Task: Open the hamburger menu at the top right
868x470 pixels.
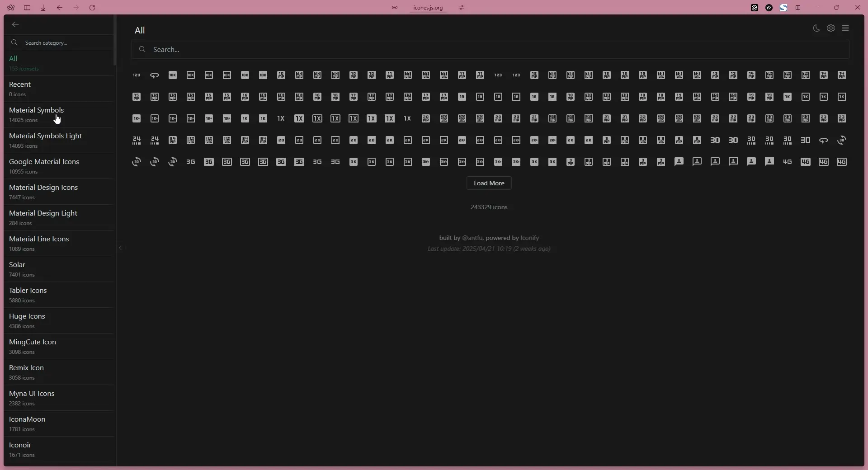Action: click(x=846, y=28)
